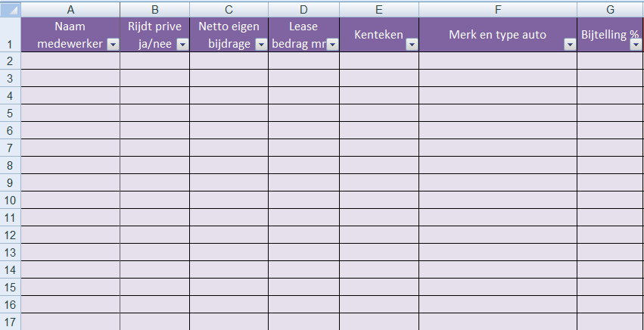This screenshot has height=330, width=644.
Task: Click cell E7 in Kenteken column
Action: pyautogui.click(x=379, y=148)
